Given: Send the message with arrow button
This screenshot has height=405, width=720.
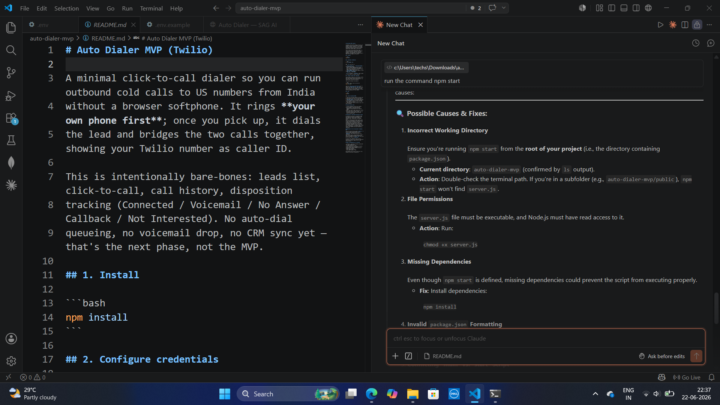Looking at the screenshot, I should [696, 356].
